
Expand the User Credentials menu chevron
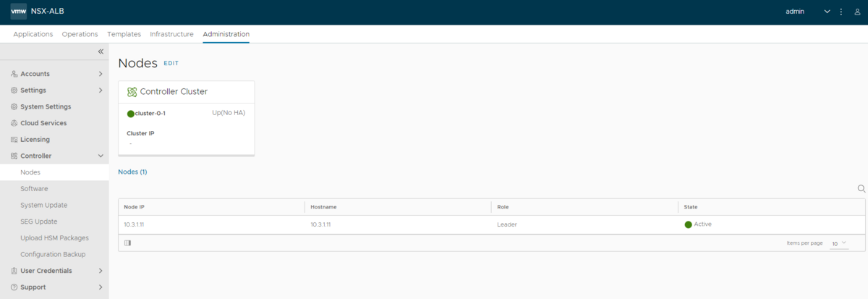(101, 271)
